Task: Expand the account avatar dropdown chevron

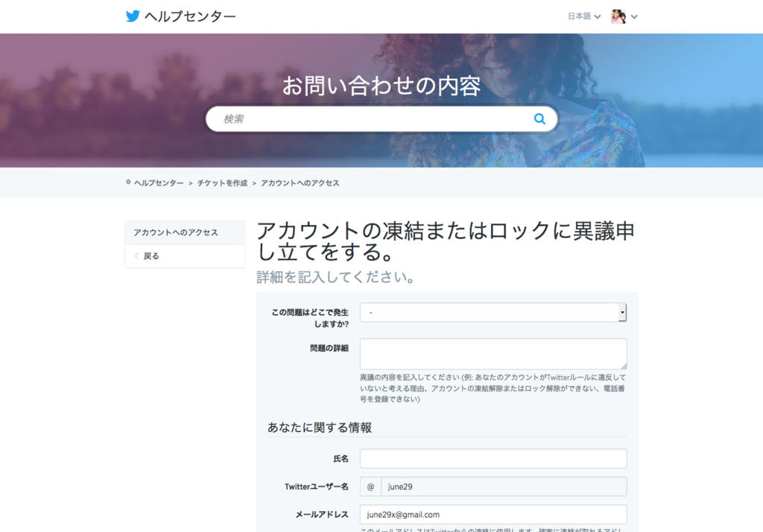Action: (x=634, y=16)
